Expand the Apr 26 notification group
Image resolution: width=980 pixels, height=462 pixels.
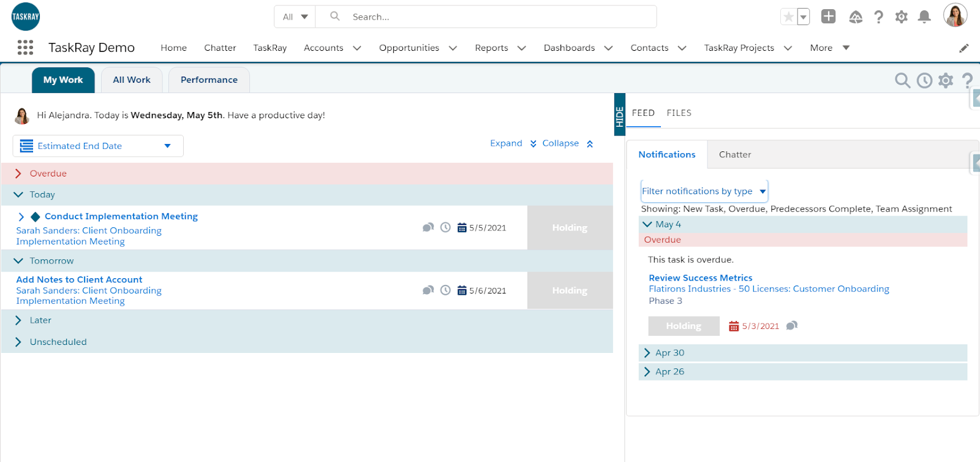click(x=647, y=371)
